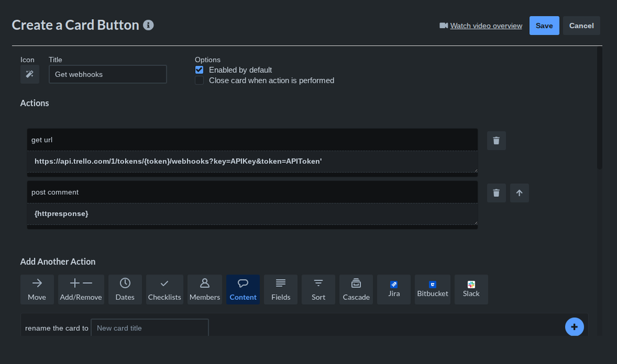617x364 pixels.
Task: Select the Jira integration icon
Action: point(393,289)
